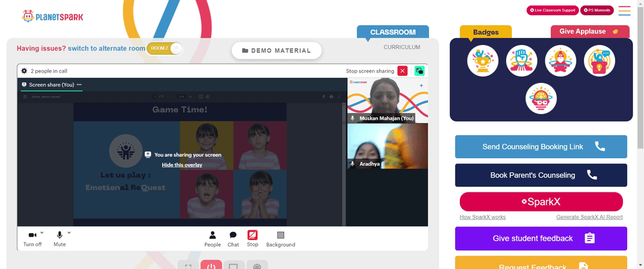Click Stop screen share button in call toolbar
This screenshot has height=269, width=644.
click(x=252, y=239)
